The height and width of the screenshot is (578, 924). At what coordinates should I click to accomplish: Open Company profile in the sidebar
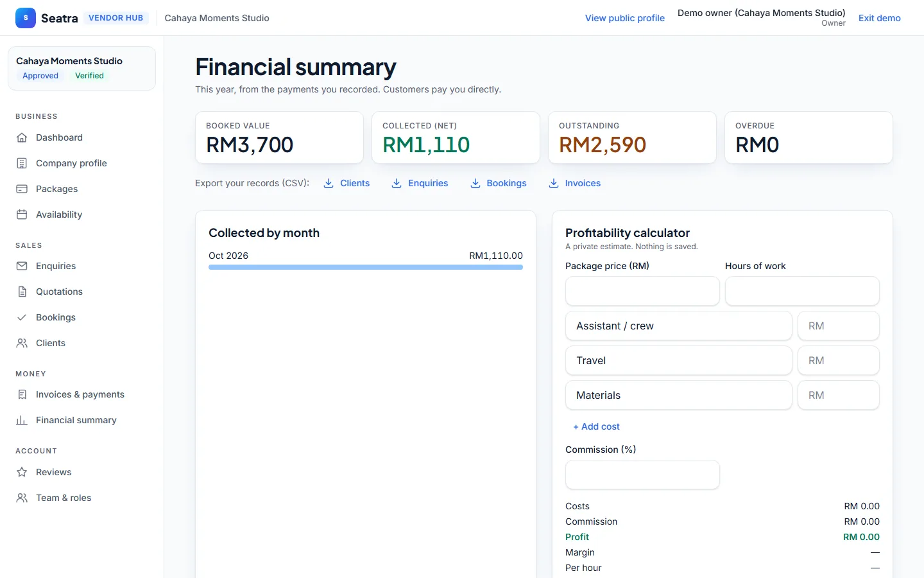[x=81, y=163]
